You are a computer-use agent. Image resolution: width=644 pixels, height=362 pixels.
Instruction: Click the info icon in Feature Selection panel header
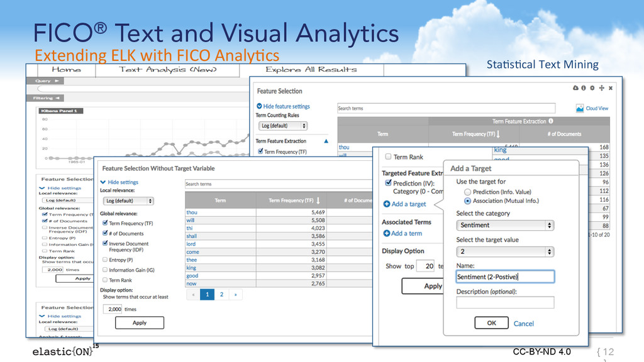click(x=583, y=88)
